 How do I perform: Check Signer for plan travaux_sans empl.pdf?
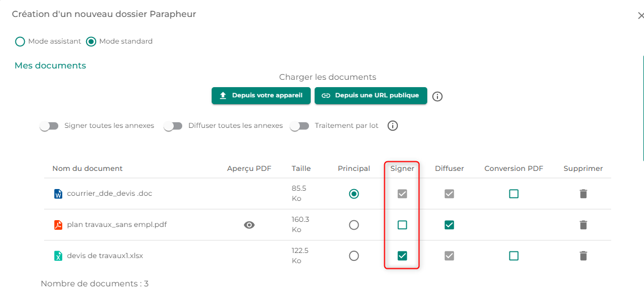coord(402,225)
